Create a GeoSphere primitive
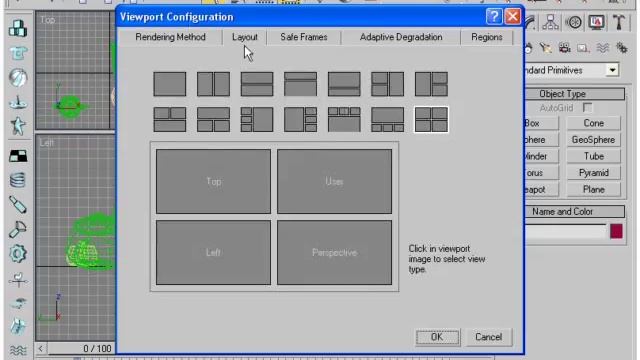Screen dimensions: 640x360 (x=593, y=140)
